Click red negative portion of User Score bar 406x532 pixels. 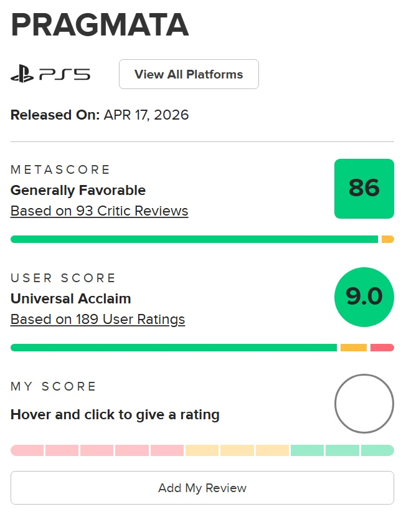coord(382,348)
